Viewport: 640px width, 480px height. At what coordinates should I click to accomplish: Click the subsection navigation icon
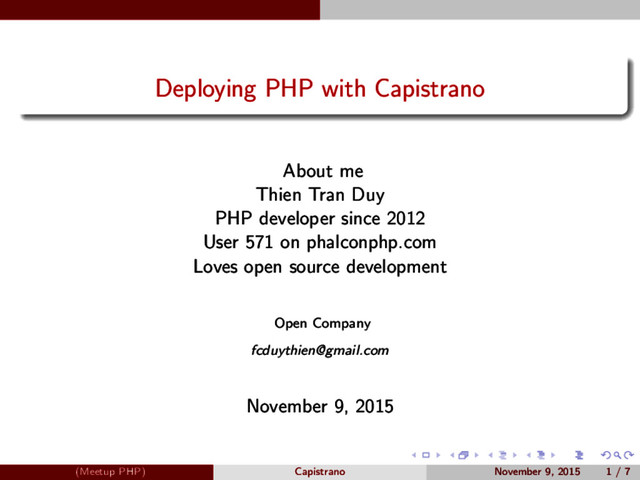point(503,455)
